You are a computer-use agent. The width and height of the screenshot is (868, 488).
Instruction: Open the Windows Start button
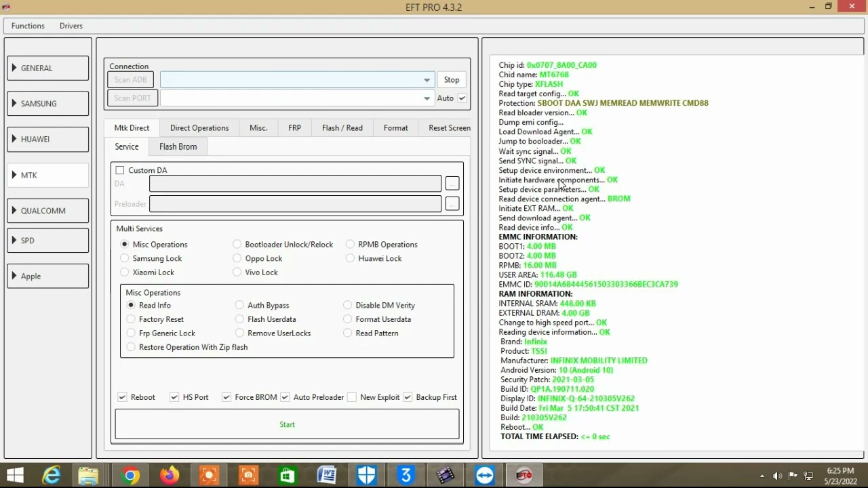(15, 475)
